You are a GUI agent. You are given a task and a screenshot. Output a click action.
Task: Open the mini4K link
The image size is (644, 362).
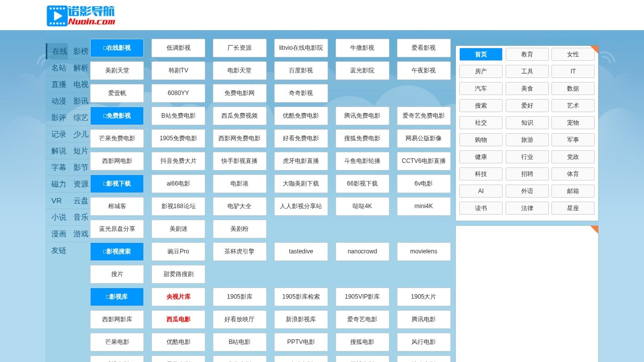pyautogui.click(x=424, y=207)
